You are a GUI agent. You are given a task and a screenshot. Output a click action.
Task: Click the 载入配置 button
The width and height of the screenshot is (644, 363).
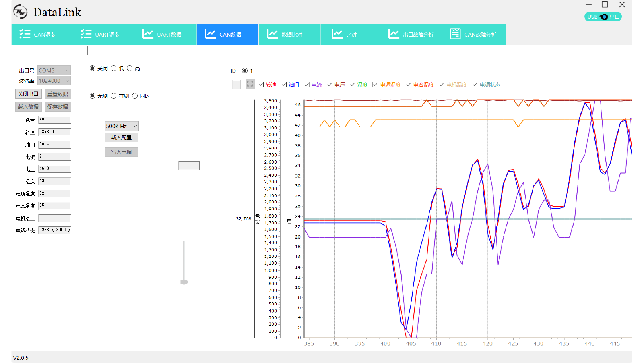coord(122,137)
